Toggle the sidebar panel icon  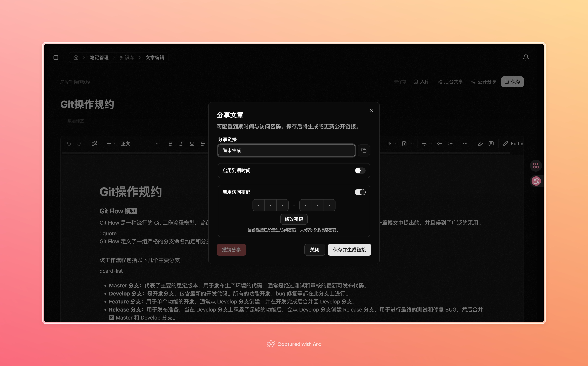[x=56, y=57]
